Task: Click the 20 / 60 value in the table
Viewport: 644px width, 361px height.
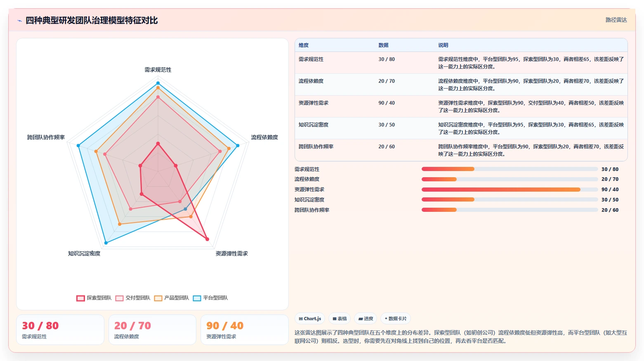Action: (x=387, y=147)
